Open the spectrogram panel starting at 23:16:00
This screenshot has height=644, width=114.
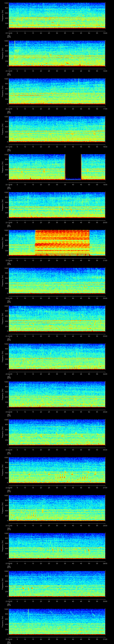(57, 91)
